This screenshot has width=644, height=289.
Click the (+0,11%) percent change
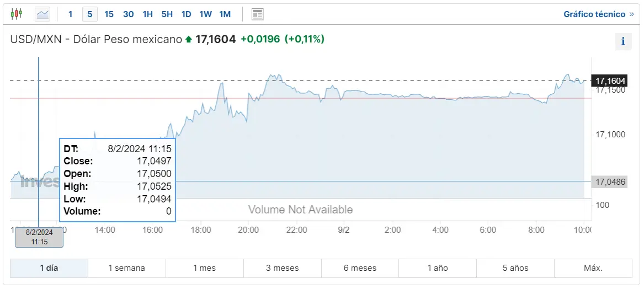tap(304, 39)
